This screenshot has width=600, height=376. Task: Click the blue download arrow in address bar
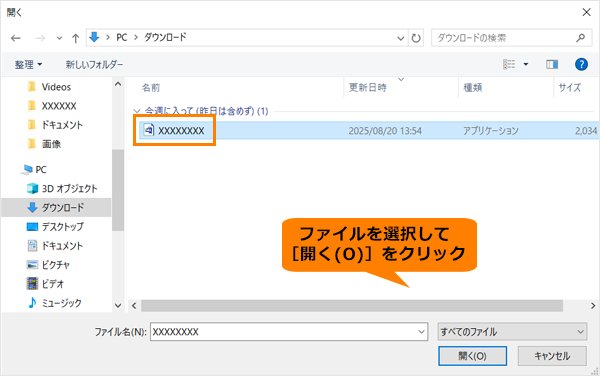point(94,37)
